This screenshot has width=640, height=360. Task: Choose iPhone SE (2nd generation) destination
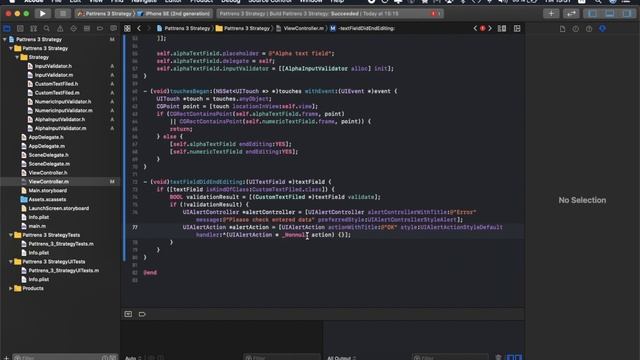[174, 13]
